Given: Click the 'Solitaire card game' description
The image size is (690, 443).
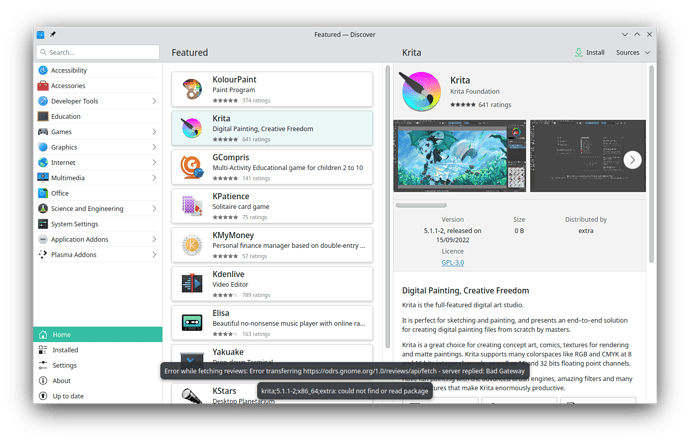Looking at the screenshot, I should [241, 207].
